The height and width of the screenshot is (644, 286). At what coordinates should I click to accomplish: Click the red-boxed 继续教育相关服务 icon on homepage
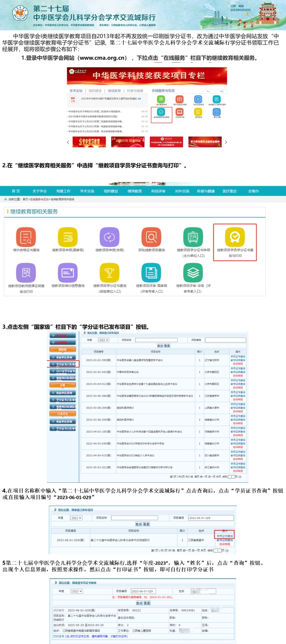click(161, 112)
